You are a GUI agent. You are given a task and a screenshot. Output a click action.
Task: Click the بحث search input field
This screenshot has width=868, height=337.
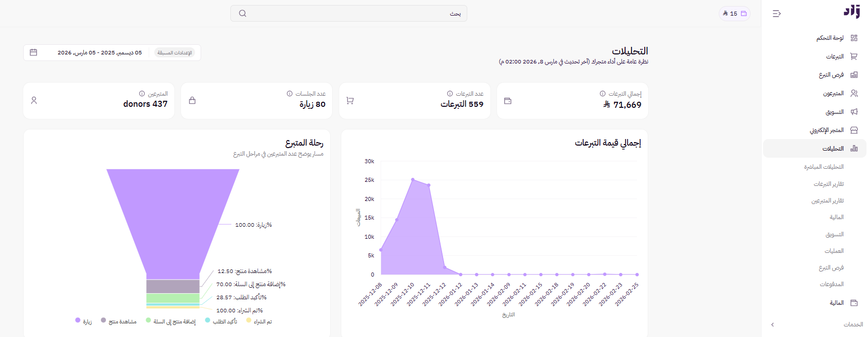tap(349, 14)
